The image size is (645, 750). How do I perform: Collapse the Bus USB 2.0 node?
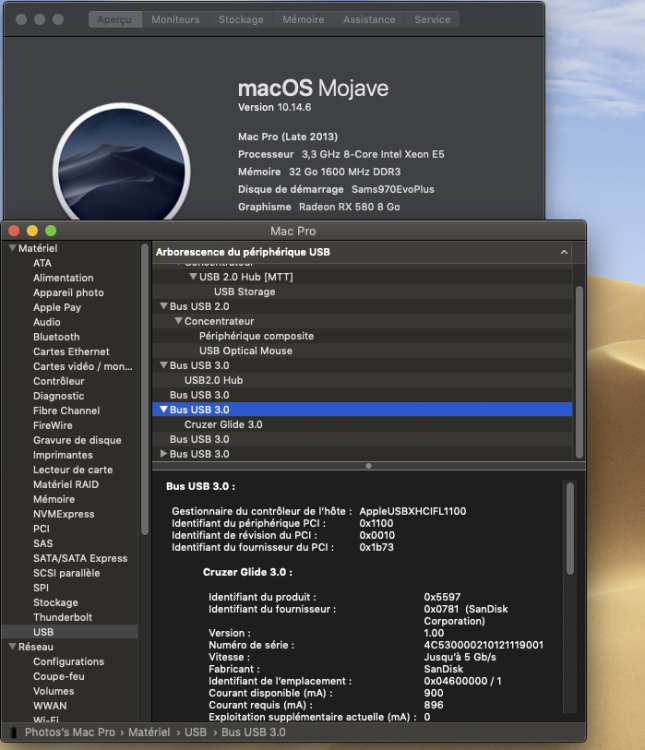(x=164, y=306)
